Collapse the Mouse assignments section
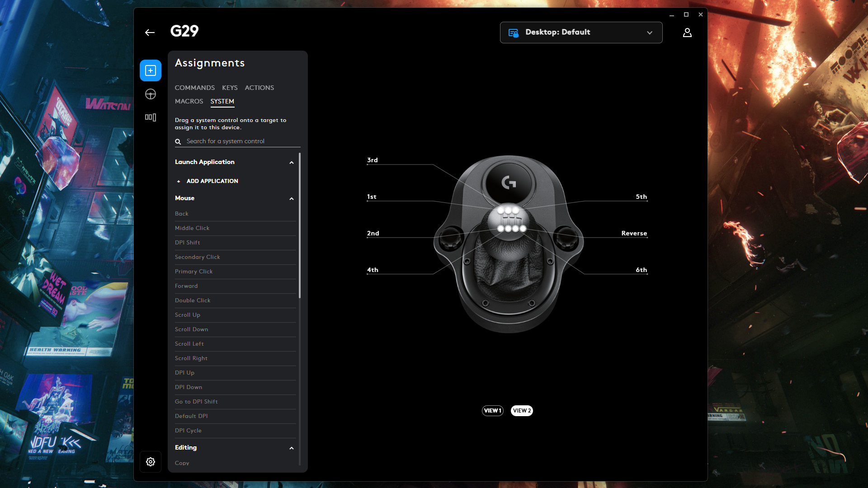The image size is (868, 488). [292, 198]
